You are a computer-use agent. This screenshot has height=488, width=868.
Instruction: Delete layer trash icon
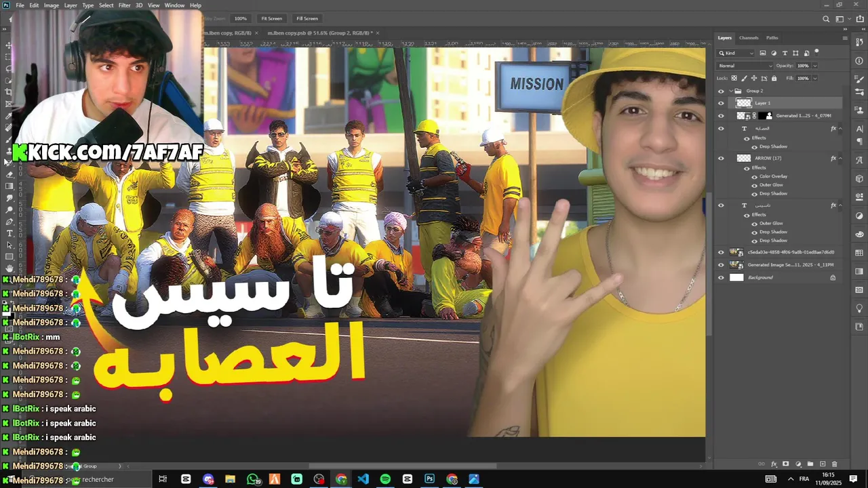835,464
